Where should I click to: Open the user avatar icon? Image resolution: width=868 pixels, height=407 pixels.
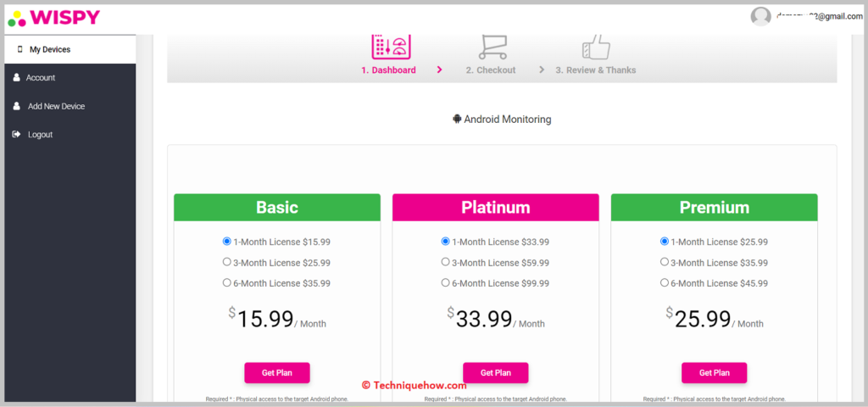coord(760,16)
